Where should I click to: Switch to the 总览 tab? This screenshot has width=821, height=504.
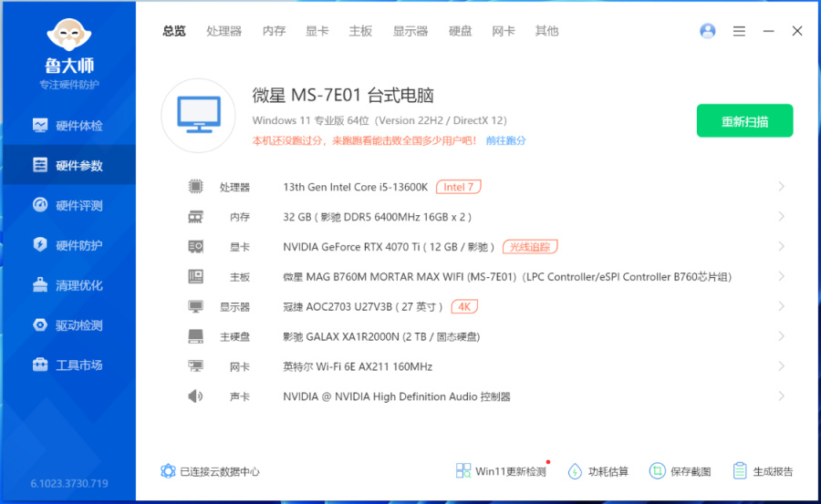click(x=174, y=31)
